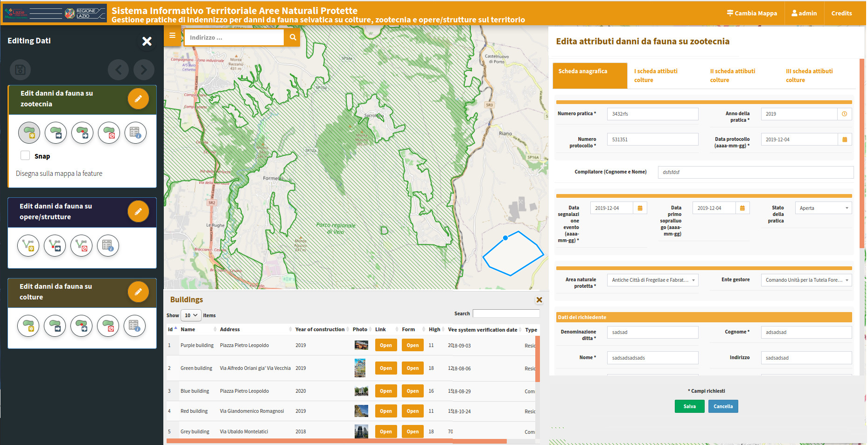
Task: Click the Search field in the Buildings panel
Action: pyautogui.click(x=506, y=313)
